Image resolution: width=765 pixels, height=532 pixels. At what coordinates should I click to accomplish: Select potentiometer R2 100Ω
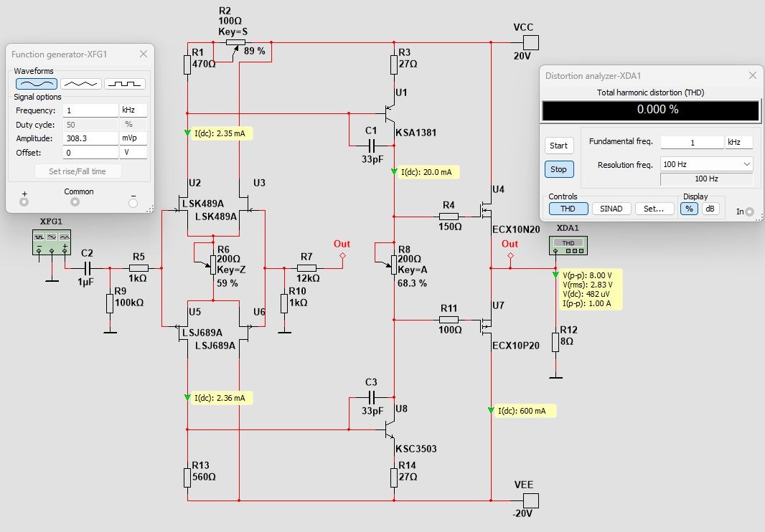click(235, 43)
